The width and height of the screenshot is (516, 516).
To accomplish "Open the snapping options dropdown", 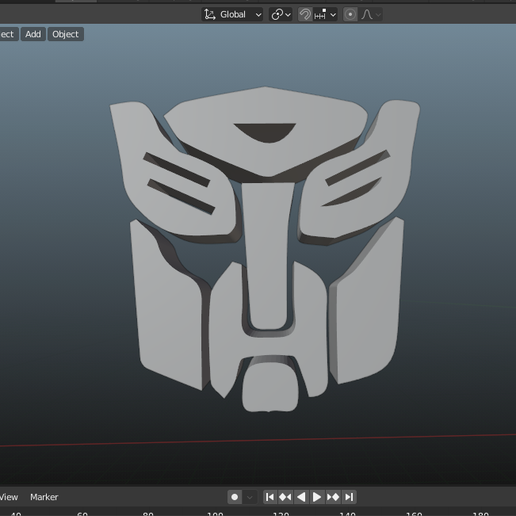I will 325,14.
